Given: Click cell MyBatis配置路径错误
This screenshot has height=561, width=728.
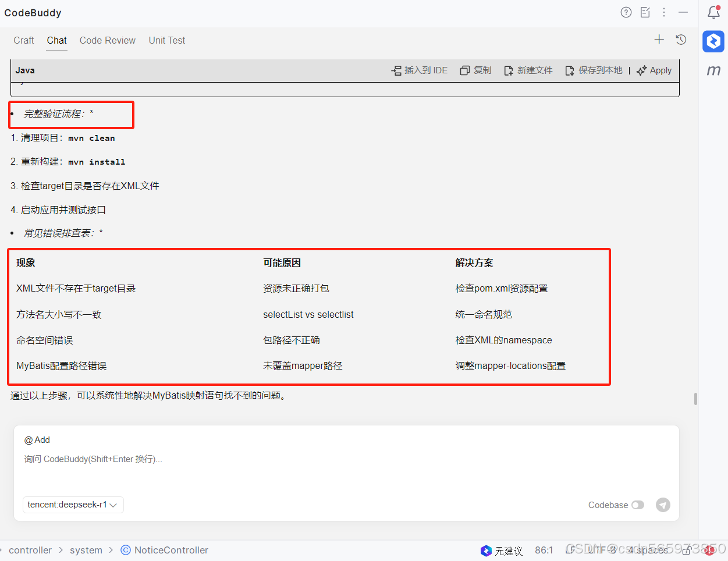Looking at the screenshot, I should coord(62,365).
